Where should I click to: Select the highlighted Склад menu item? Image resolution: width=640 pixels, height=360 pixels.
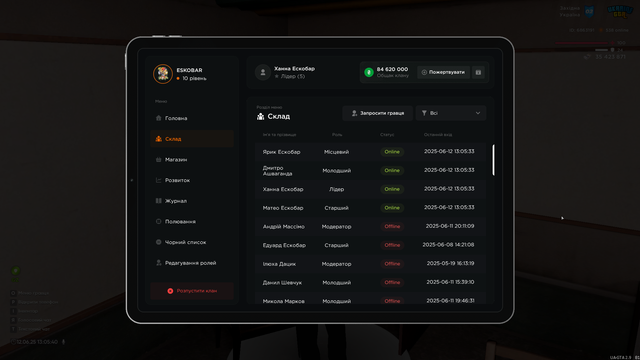[x=192, y=139]
